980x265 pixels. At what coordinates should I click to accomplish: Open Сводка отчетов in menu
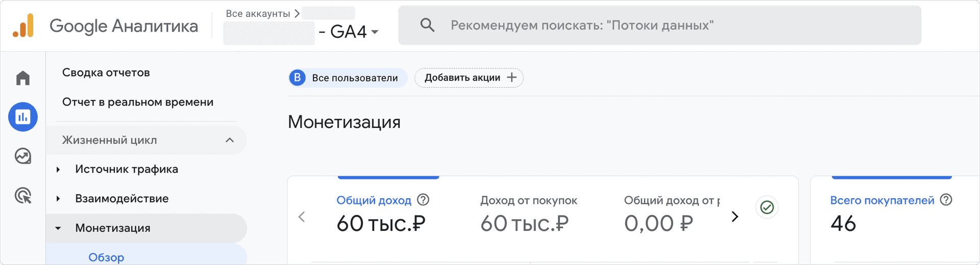pos(106,72)
